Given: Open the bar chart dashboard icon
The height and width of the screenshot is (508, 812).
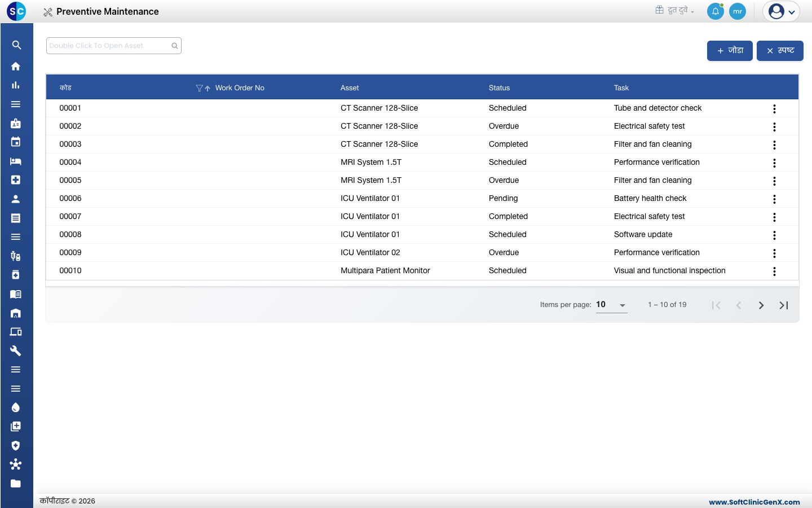Looking at the screenshot, I should pyautogui.click(x=16, y=85).
